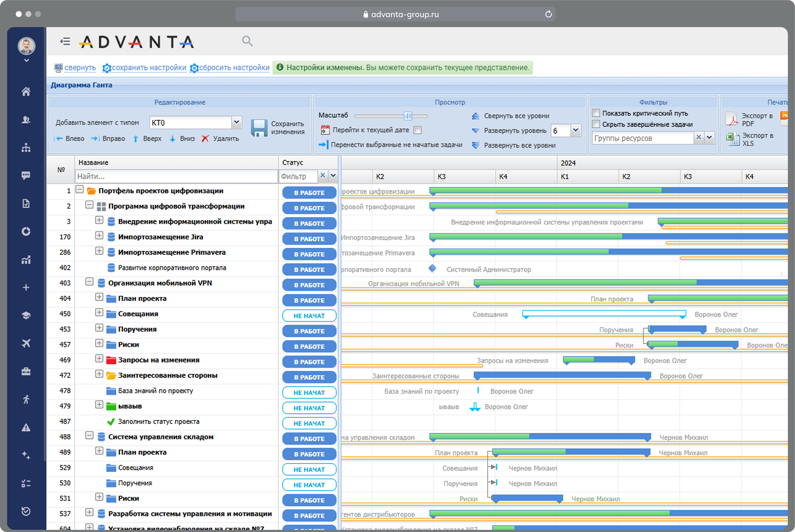Click the magnifier search icon by the logo
The image size is (795, 532).
[247, 41]
